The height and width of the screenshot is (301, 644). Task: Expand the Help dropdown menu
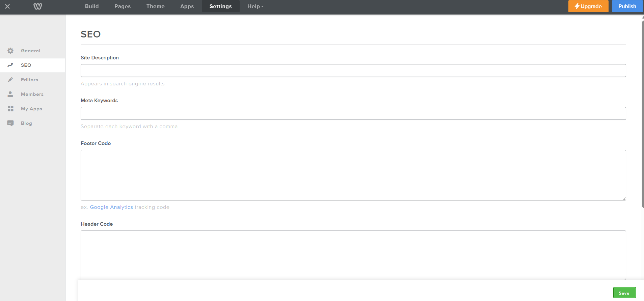point(255,6)
